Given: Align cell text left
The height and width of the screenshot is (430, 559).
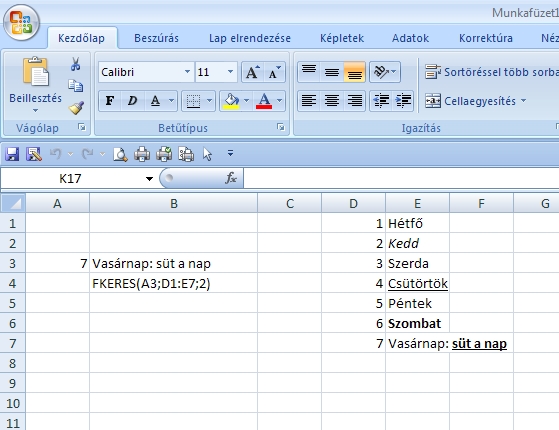Looking at the screenshot, I should 309,101.
